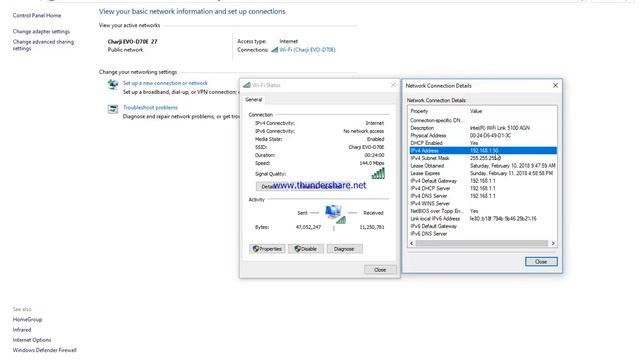The image size is (640, 360).
Task: Open Windows Defender Firewall link
Action: [x=44, y=350]
